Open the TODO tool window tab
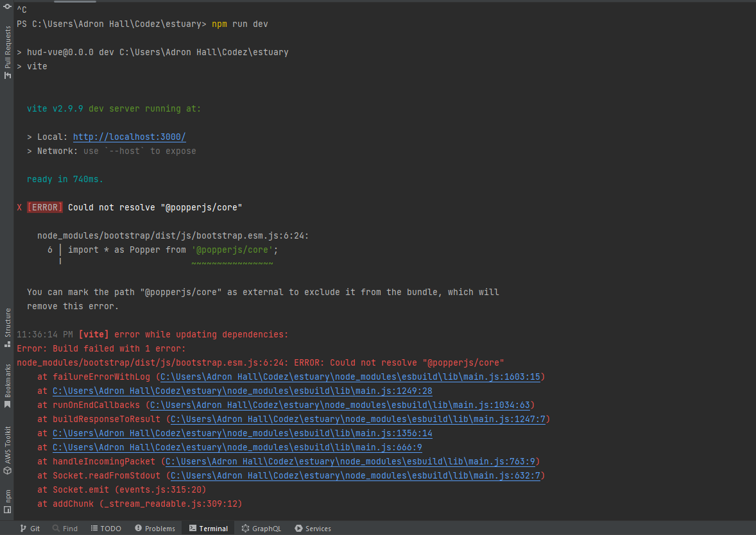 (x=106, y=528)
